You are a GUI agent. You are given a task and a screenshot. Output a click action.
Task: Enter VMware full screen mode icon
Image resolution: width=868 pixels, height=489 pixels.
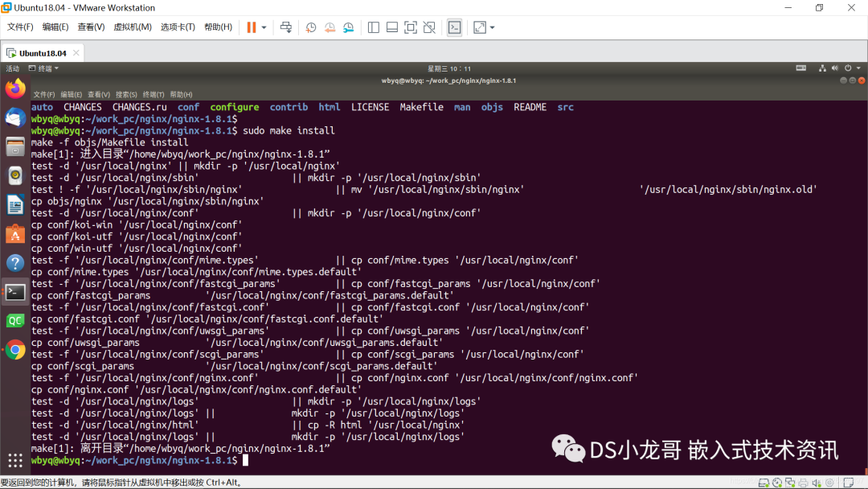411,27
